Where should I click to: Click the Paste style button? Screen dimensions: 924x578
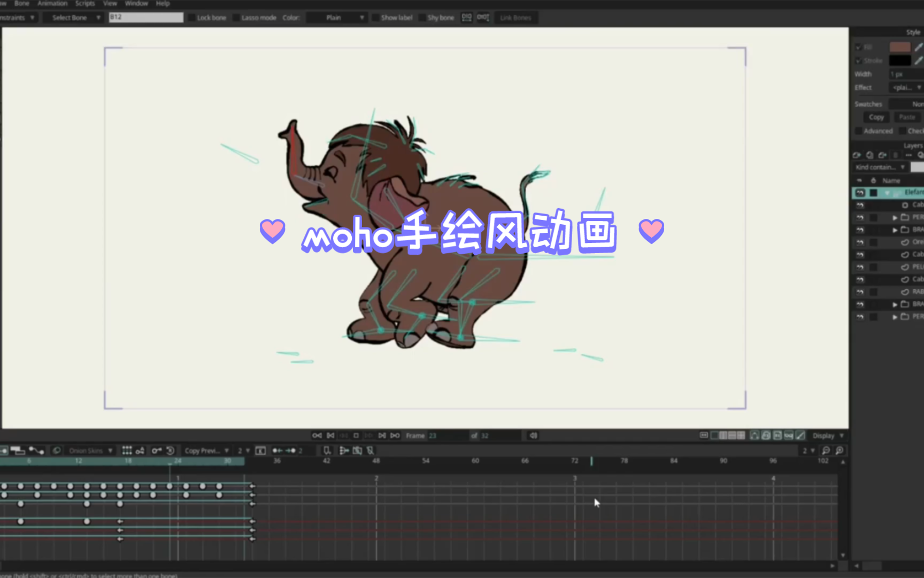(907, 117)
